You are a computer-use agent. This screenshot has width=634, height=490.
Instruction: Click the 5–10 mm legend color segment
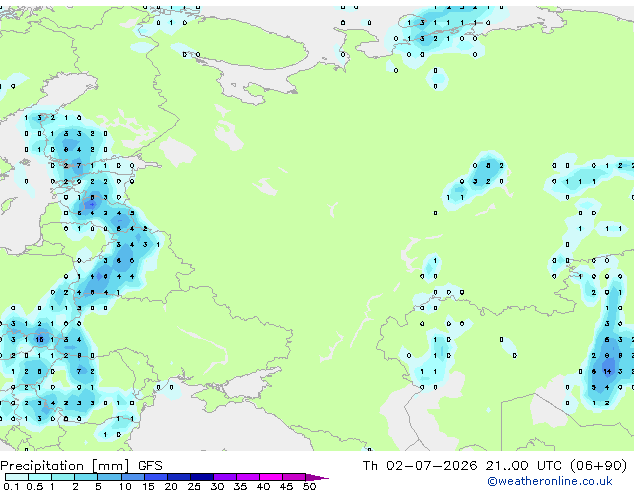109,477
